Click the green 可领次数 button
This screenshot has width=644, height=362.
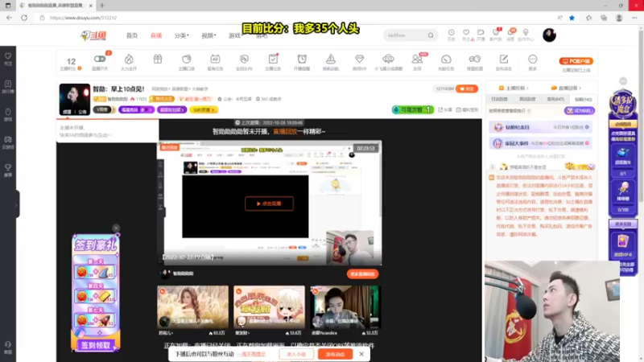tap(412, 109)
